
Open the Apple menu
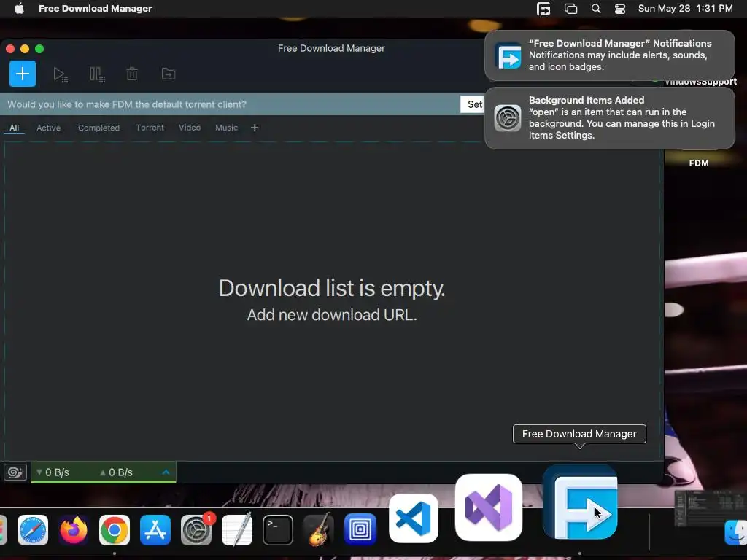[19, 9]
